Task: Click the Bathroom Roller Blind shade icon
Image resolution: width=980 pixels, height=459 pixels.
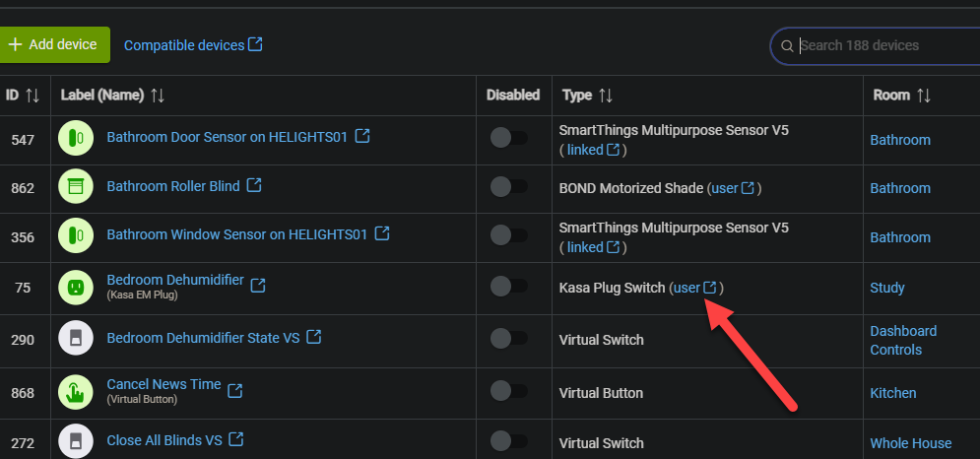Action: [76, 187]
